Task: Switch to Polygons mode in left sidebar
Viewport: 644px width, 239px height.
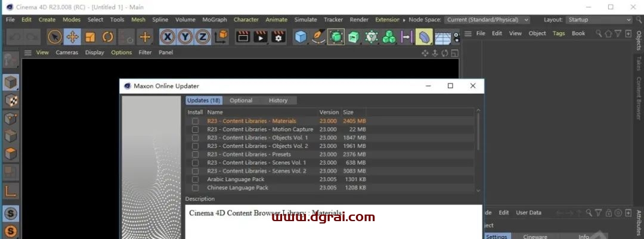Action: coord(11,154)
